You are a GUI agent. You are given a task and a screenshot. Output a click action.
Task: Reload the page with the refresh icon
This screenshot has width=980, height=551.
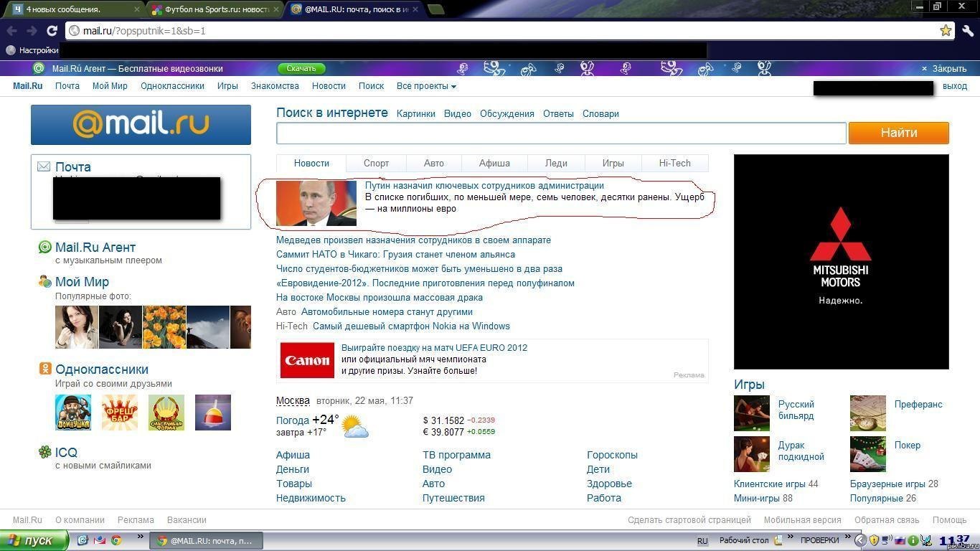coord(52,31)
